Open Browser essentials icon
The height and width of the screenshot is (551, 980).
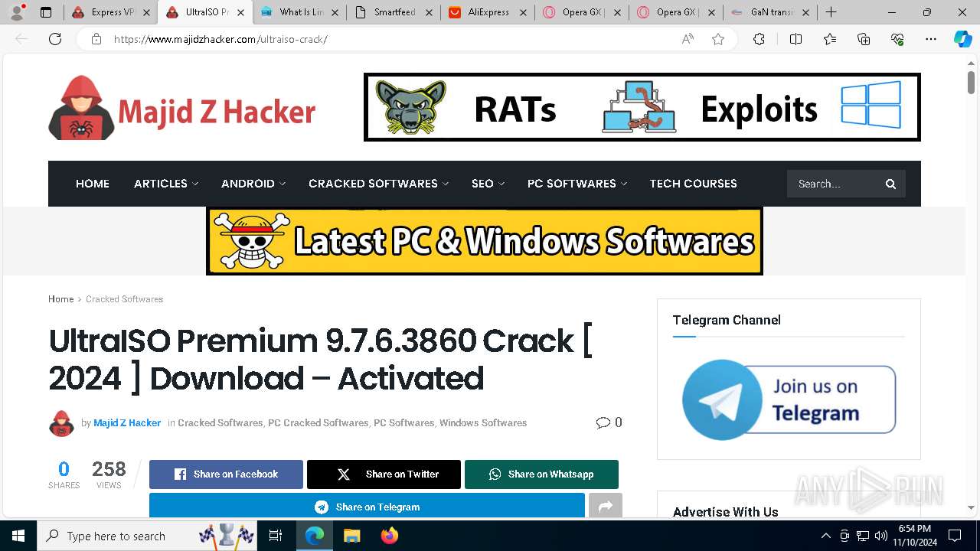click(x=897, y=39)
